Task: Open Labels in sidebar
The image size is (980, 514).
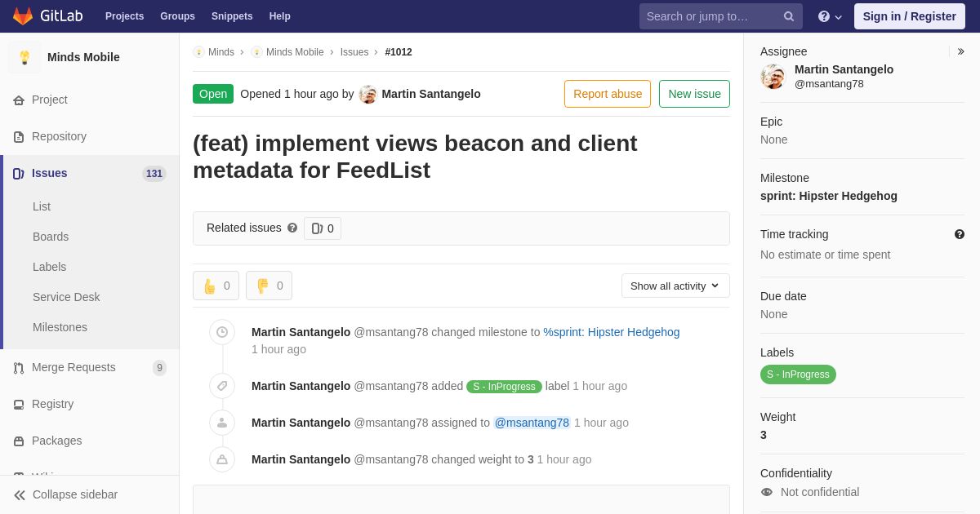Action: tap(49, 267)
